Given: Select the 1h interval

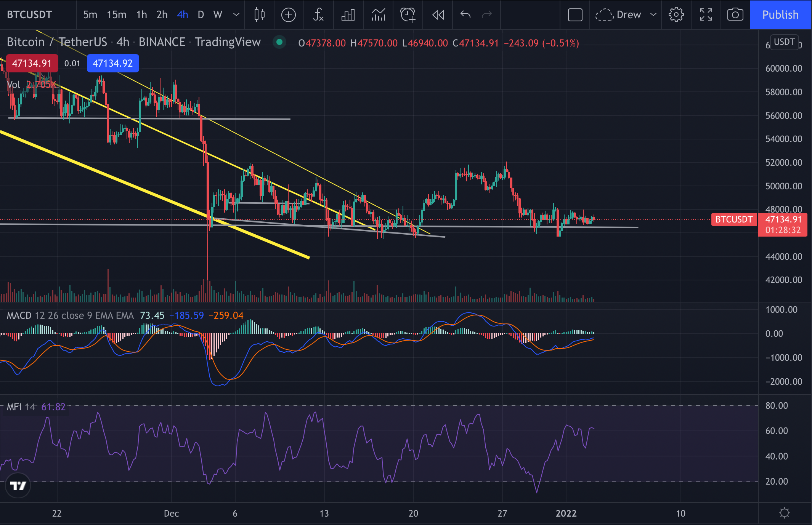Looking at the screenshot, I should click(141, 14).
